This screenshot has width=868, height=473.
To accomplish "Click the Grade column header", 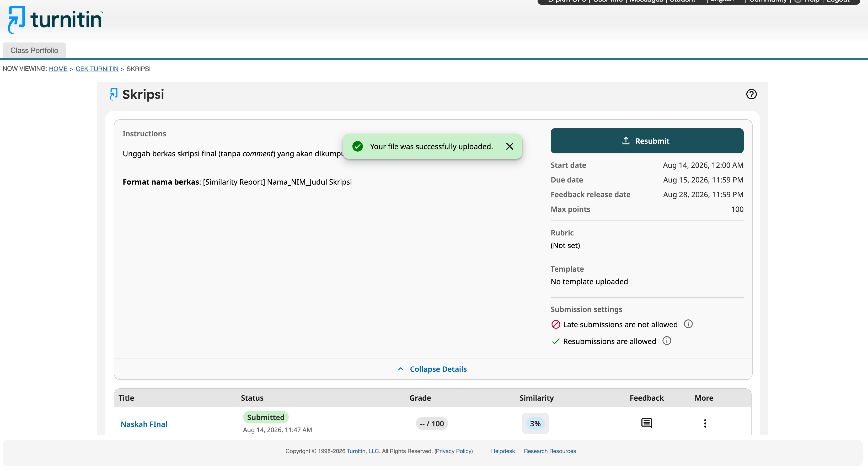I will pos(420,398).
